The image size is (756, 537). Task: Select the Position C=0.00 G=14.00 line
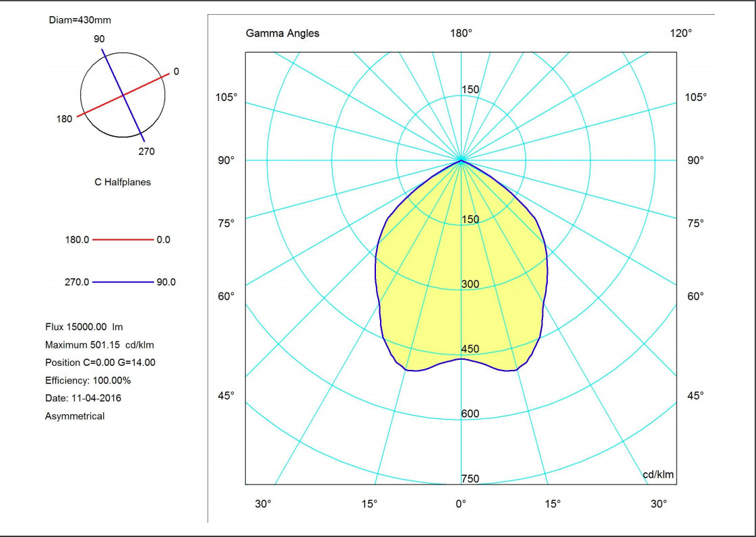point(100,362)
